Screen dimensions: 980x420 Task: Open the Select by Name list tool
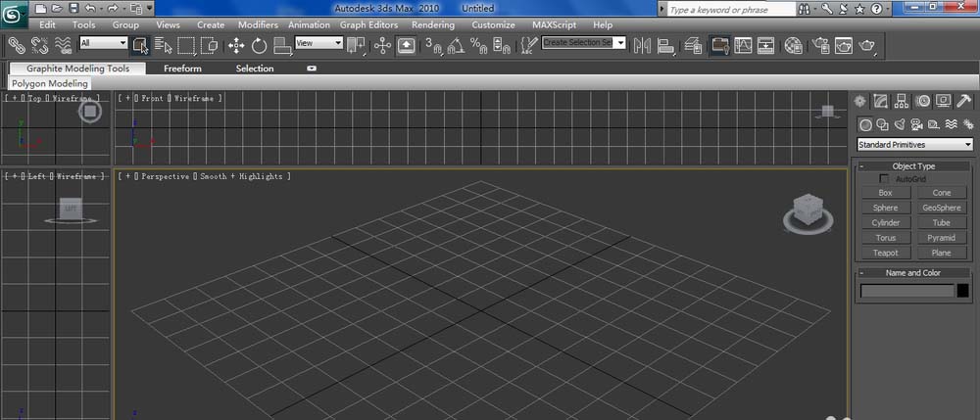(163, 46)
